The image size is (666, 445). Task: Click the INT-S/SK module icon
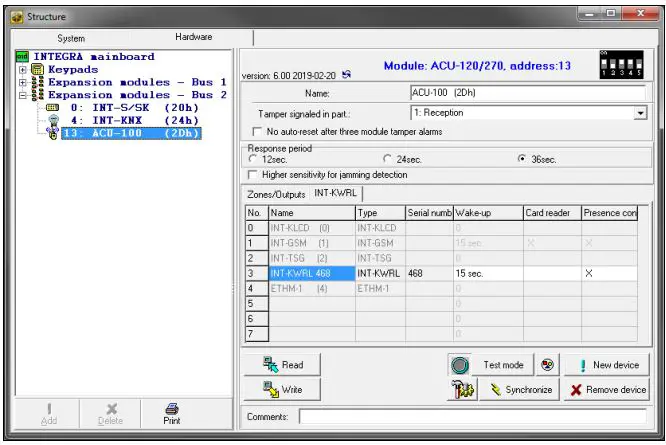[x=53, y=107]
